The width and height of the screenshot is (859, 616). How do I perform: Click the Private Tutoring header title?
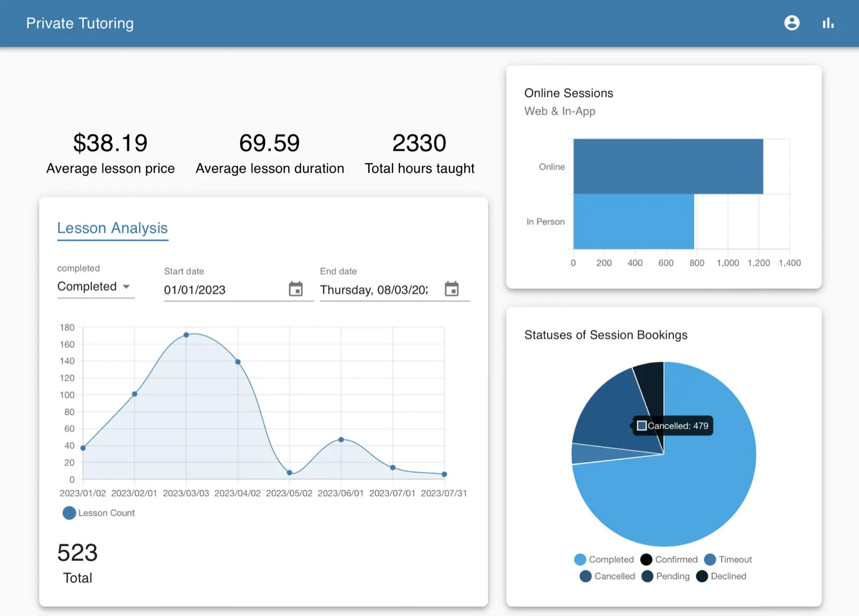[x=80, y=23]
